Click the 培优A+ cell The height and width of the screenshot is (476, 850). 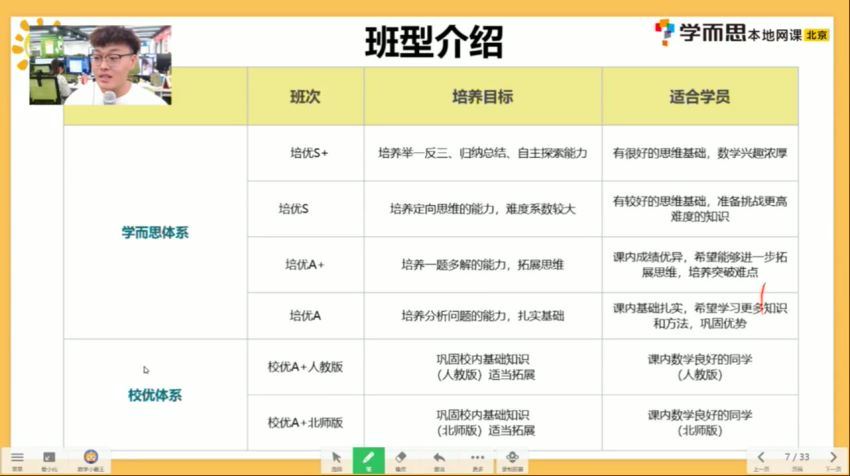pos(305,265)
